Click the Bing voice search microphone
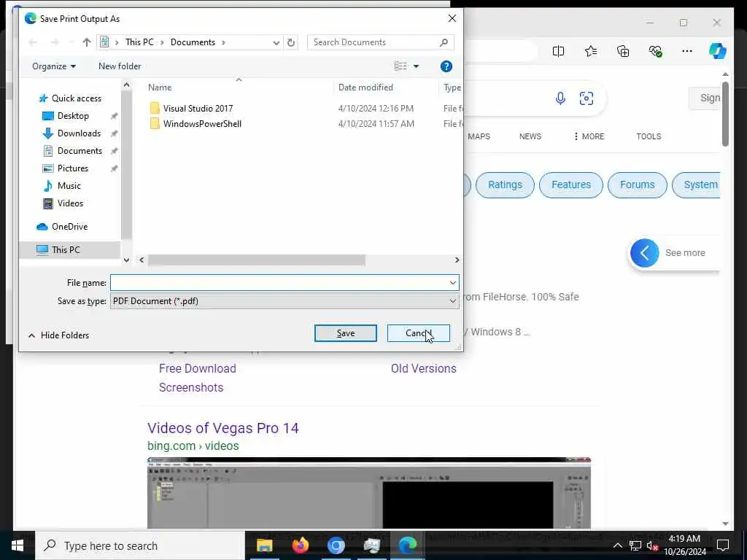This screenshot has width=747, height=560. tap(560, 98)
